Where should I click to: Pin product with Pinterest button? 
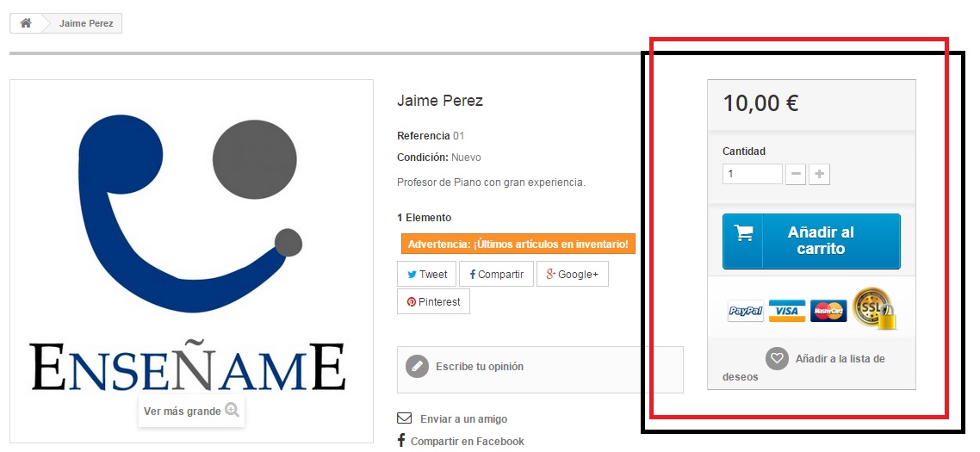[x=433, y=301]
